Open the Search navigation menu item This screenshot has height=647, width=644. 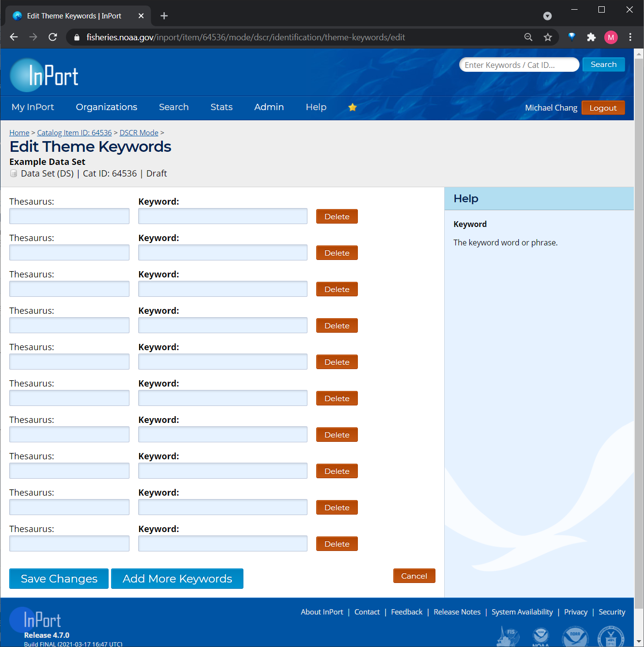click(x=174, y=107)
